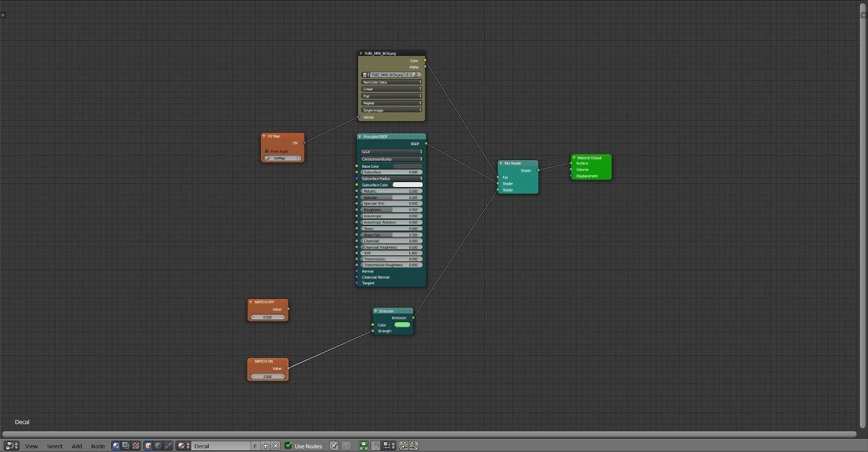868x452 pixels.
Task: Collapse the SWITCH OFF value node
Action: coord(251,302)
